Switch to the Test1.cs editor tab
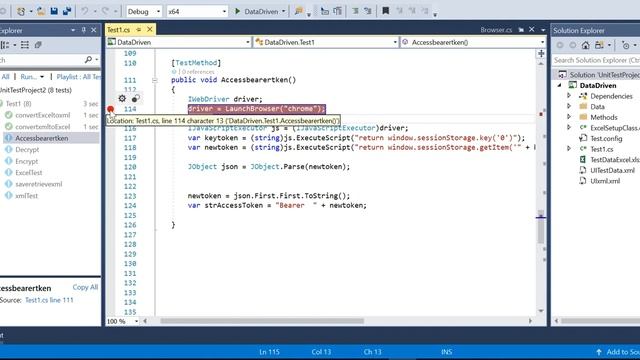This screenshot has height=360, width=640. (119, 30)
